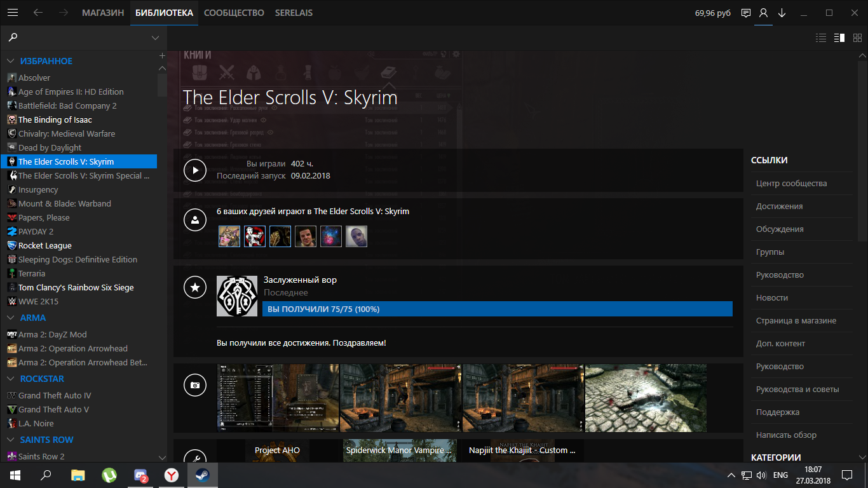Go forward with the right arrow

(x=64, y=13)
